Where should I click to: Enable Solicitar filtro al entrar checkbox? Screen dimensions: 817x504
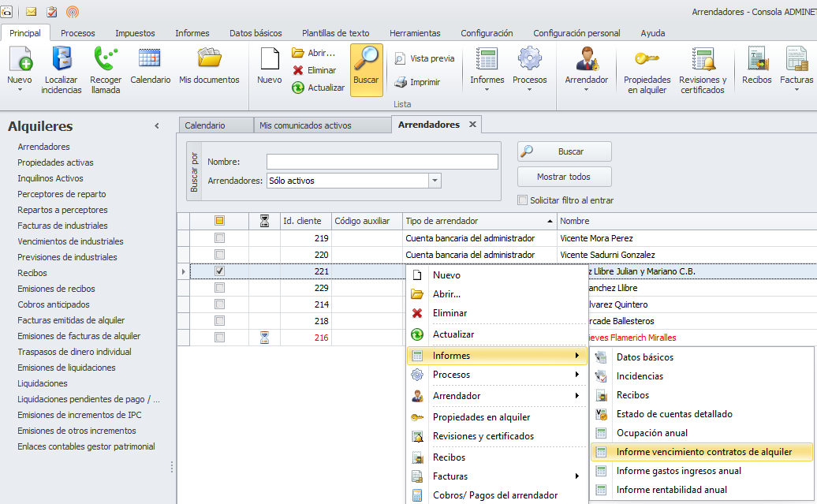[522, 200]
